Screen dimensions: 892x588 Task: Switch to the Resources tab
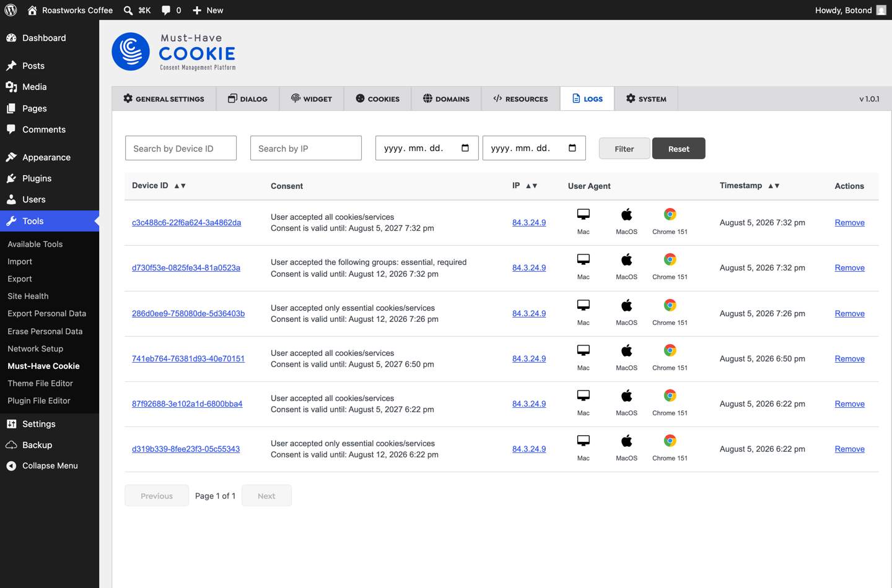(x=521, y=98)
